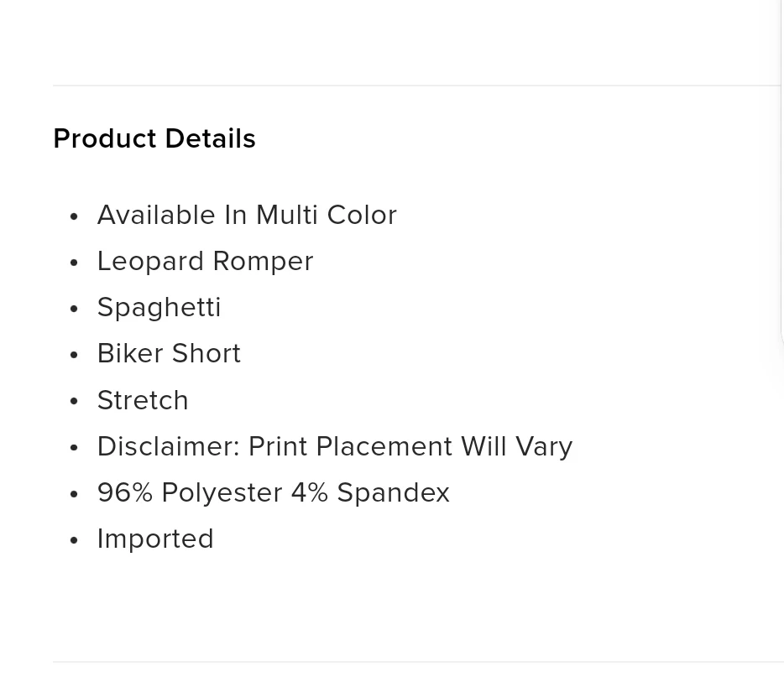Click the bullet beside Available In Multi Color
Viewport: 784px width, 687px height.
point(75,216)
